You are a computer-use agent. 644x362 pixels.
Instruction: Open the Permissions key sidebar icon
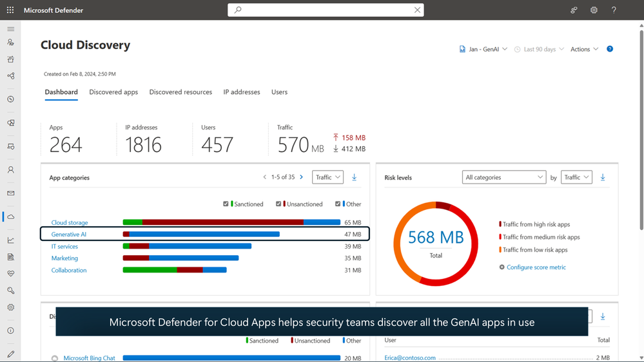(x=11, y=290)
